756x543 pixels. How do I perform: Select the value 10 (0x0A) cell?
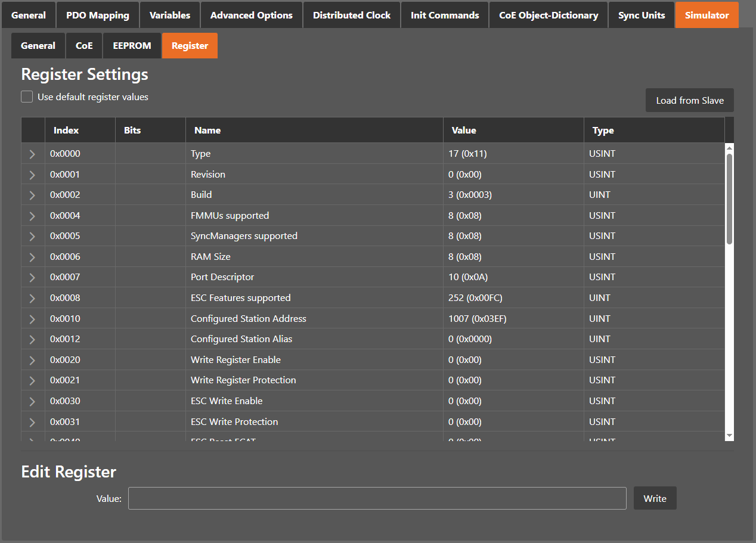(513, 277)
